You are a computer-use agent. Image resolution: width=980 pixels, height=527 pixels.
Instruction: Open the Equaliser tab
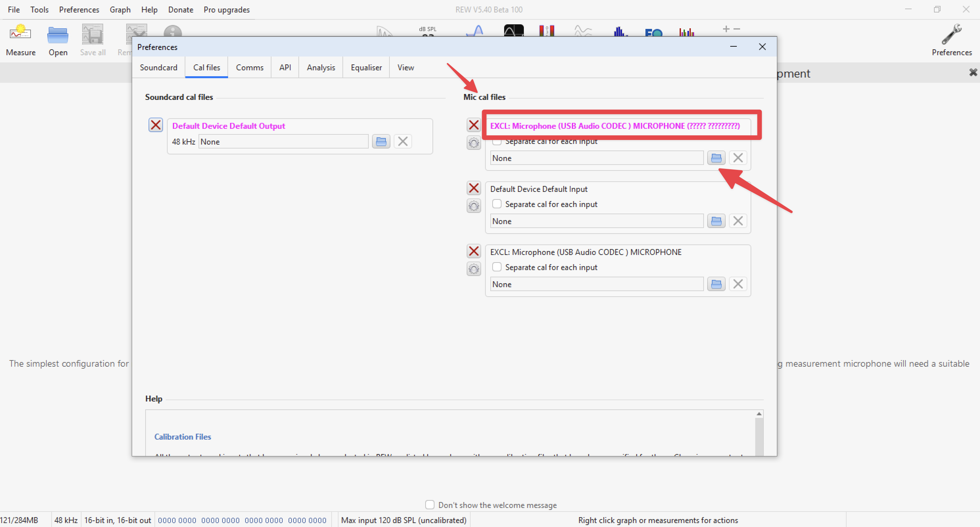tap(366, 67)
